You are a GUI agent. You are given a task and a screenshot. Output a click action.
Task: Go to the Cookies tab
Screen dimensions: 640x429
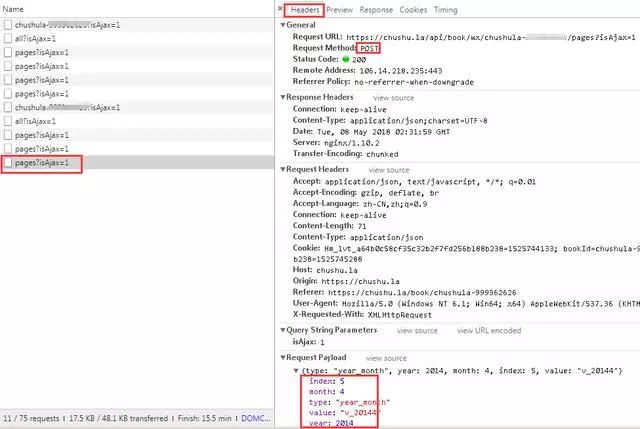[413, 9]
